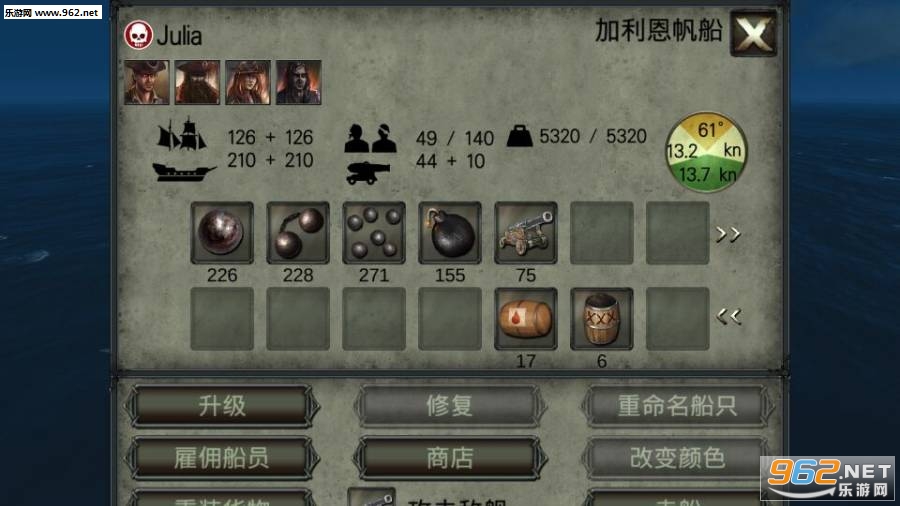
Task: Select the bomb ammo with 155 count
Action: (x=449, y=232)
